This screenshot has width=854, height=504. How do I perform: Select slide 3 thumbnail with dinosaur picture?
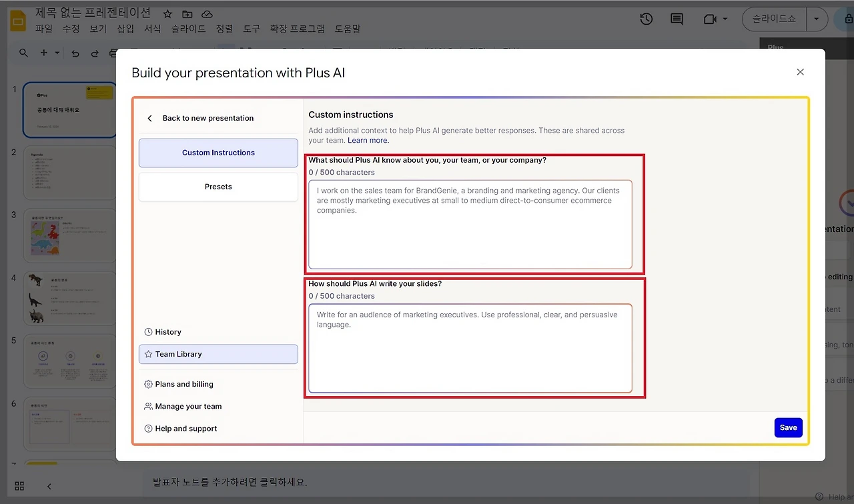(x=69, y=236)
